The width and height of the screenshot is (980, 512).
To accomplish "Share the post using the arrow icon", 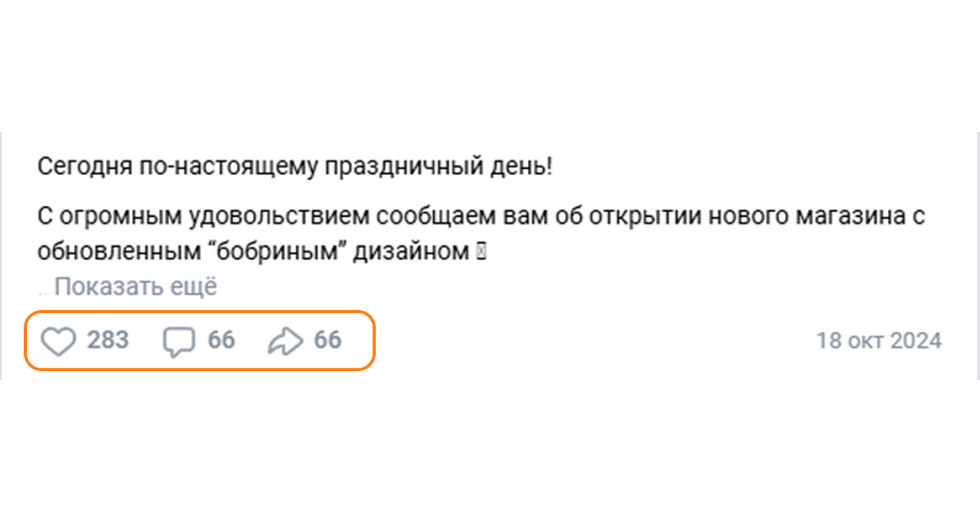I will [286, 342].
